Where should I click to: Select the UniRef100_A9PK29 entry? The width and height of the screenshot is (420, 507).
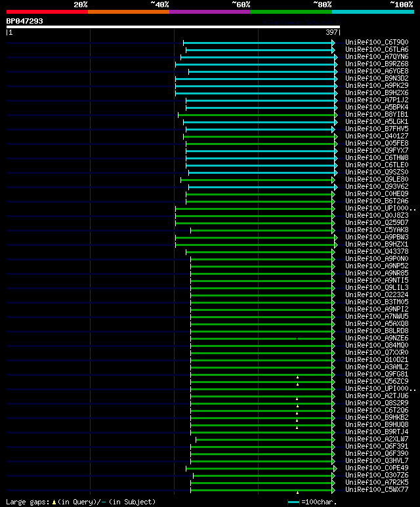click(x=377, y=86)
